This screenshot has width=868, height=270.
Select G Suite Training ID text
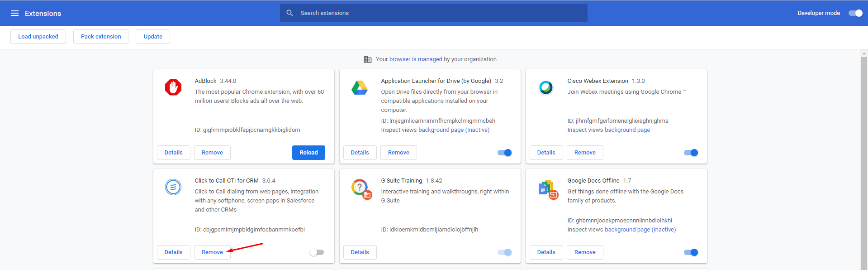click(x=430, y=230)
